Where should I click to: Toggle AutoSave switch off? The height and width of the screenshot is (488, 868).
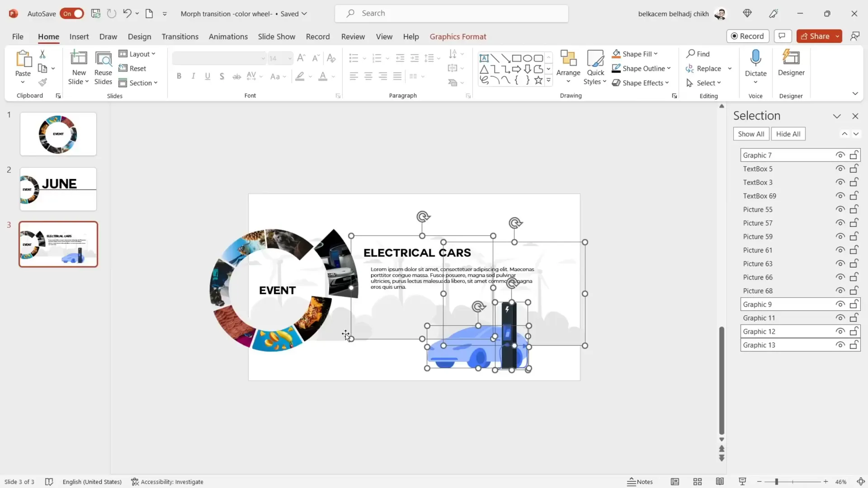[x=71, y=14]
